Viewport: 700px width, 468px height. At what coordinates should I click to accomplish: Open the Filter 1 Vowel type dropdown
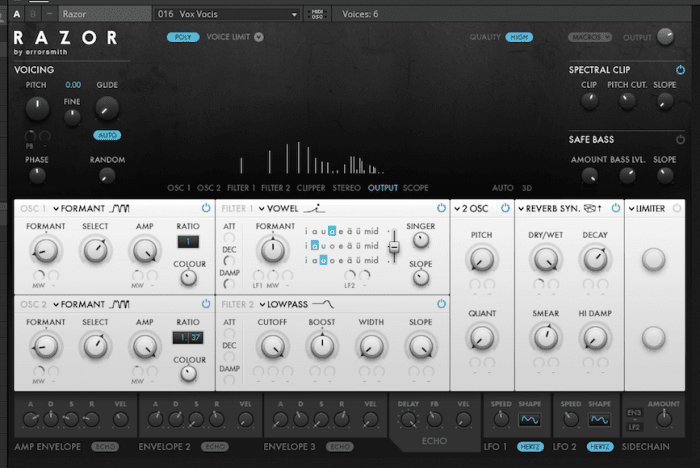coord(292,209)
